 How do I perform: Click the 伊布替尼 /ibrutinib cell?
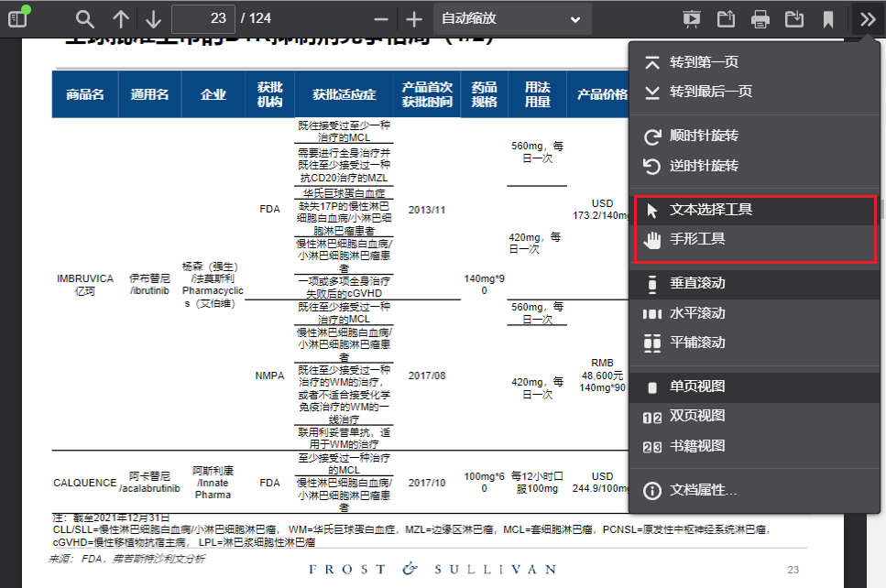pyautogui.click(x=149, y=285)
